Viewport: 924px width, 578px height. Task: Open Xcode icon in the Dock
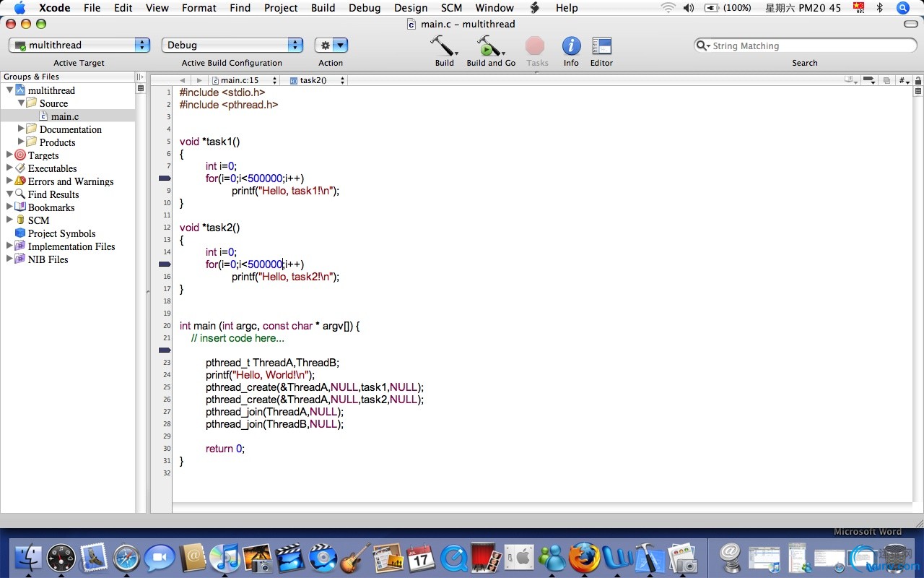coord(649,558)
